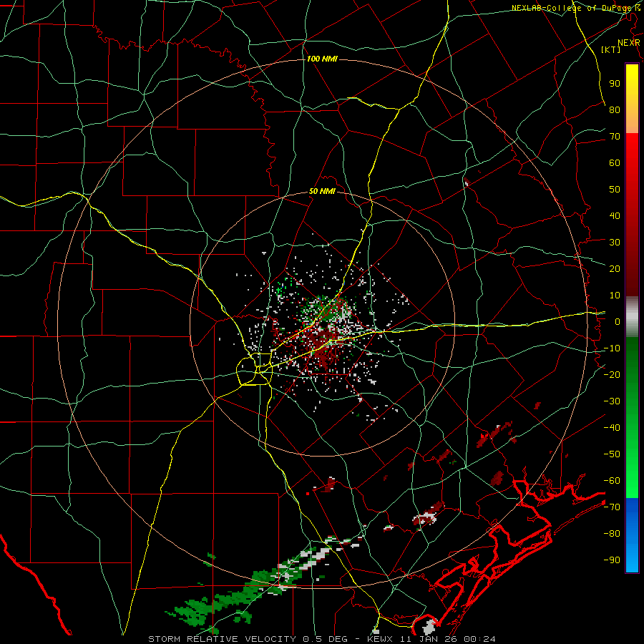The height and width of the screenshot is (644, 644).
Task: Click the "40" velocity scale value
Action: pyautogui.click(x=615, y=215)
